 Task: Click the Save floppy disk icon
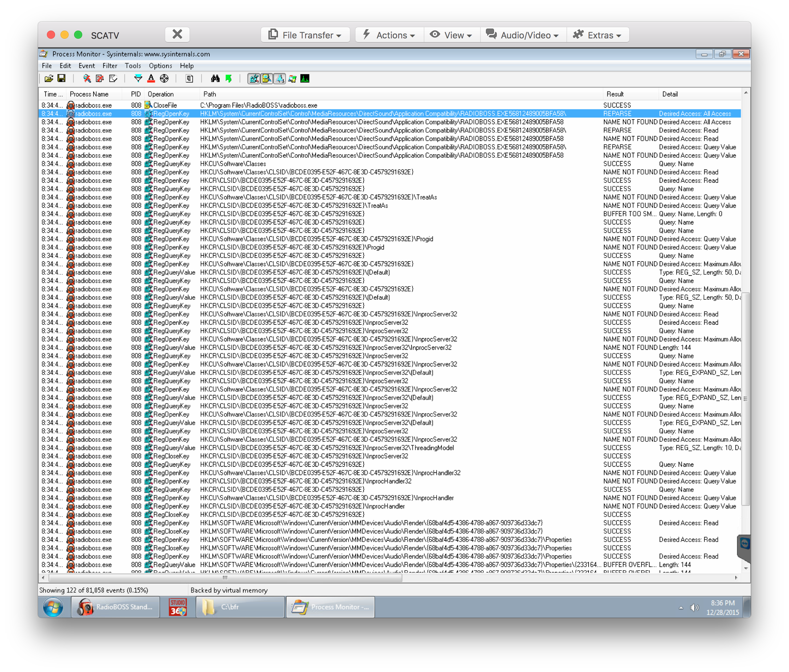click(61, 78)
